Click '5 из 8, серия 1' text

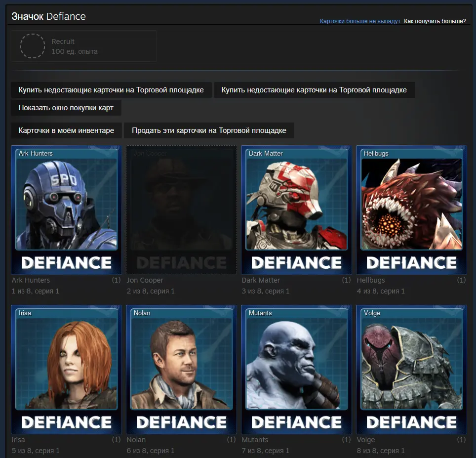(x=36, y=451)
